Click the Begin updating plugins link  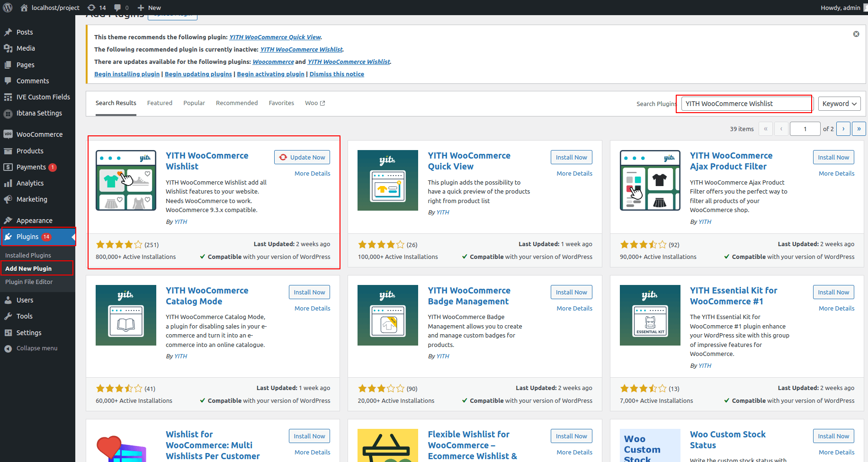(198, 74)
